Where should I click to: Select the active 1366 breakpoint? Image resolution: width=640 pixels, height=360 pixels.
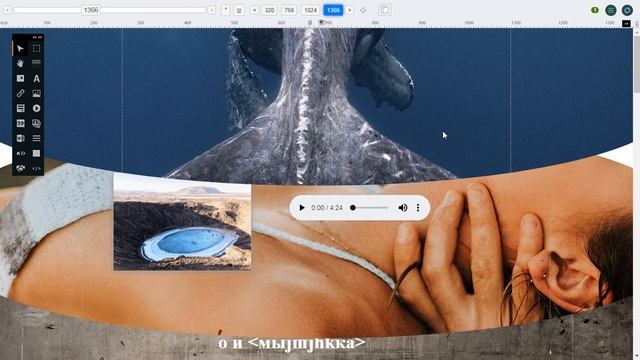click(x=333, y=10)
